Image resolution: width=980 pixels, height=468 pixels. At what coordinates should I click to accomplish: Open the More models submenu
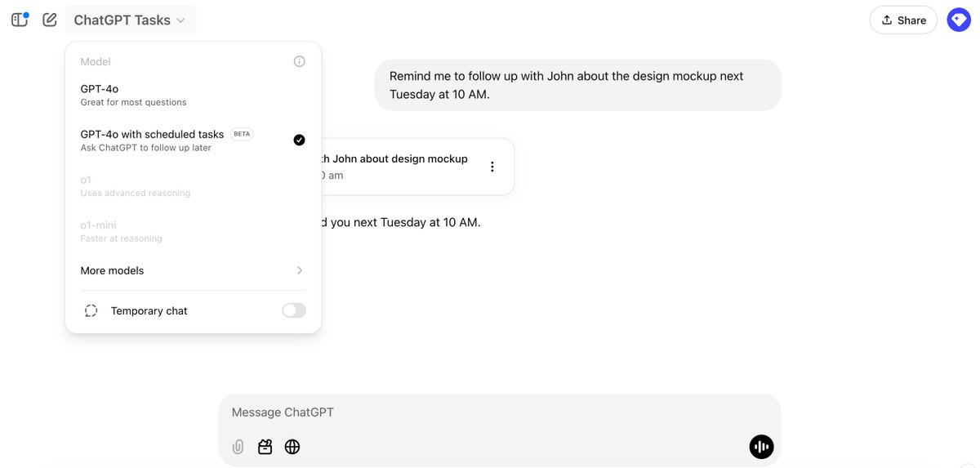(193, 270)
